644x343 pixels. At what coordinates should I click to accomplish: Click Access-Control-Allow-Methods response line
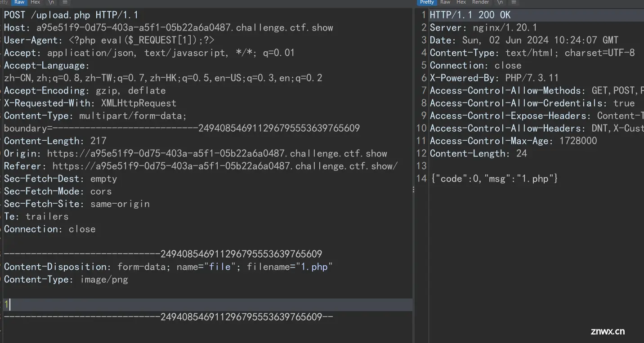point(537,90)
